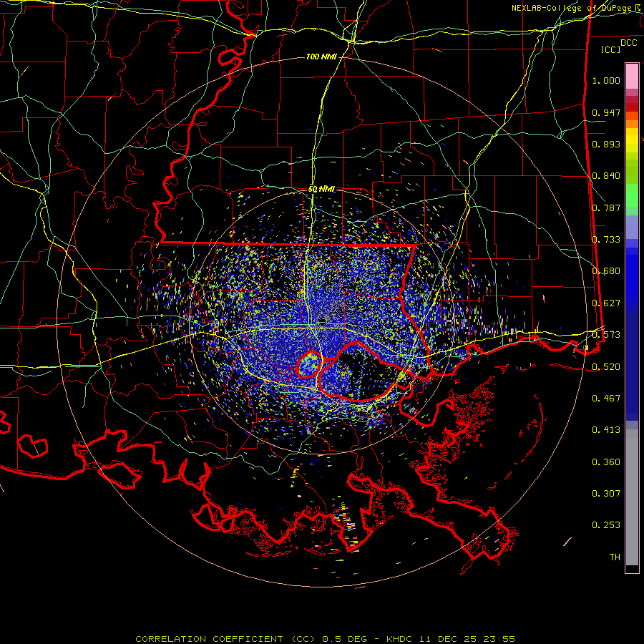Select the 0.893 legend value
Viewport: 644px width, 644px height.
coord(606,144)
